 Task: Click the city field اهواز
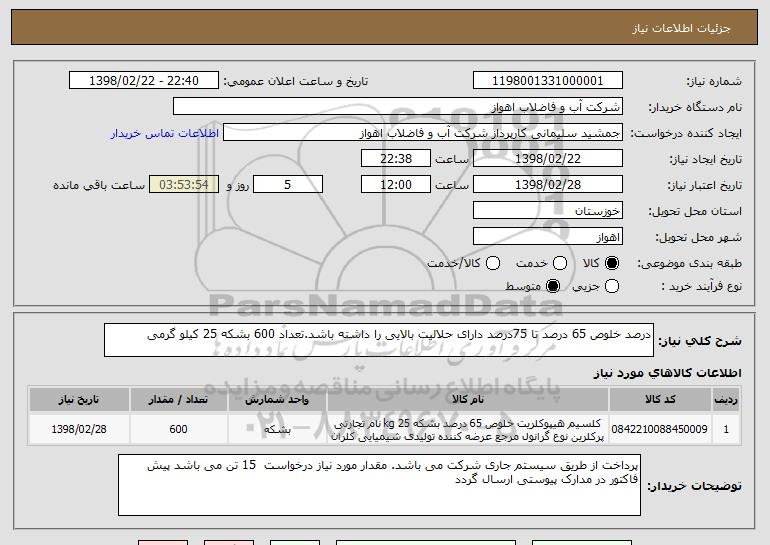(548, 237)
